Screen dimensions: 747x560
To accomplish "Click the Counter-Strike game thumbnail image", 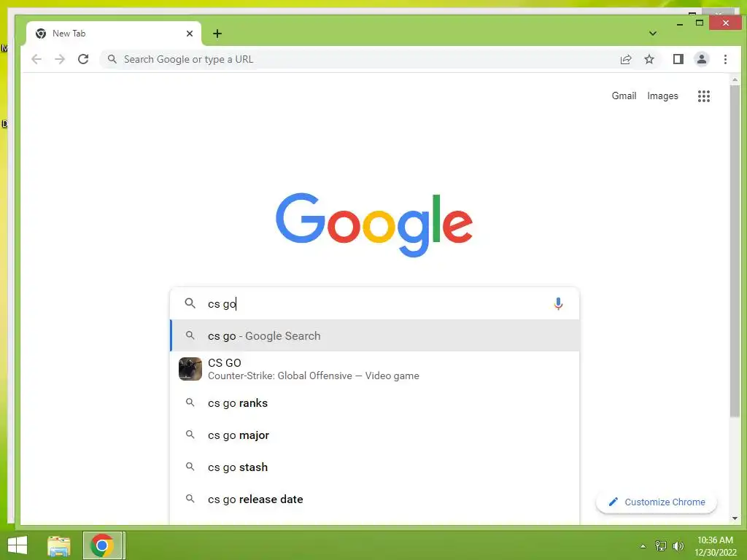I will click(190, 369).
